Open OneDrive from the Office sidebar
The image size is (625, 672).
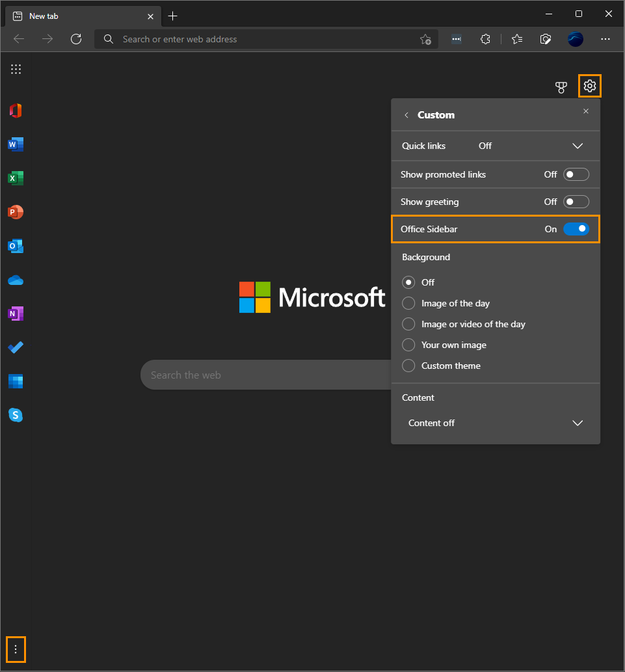[x=16, y=280]
